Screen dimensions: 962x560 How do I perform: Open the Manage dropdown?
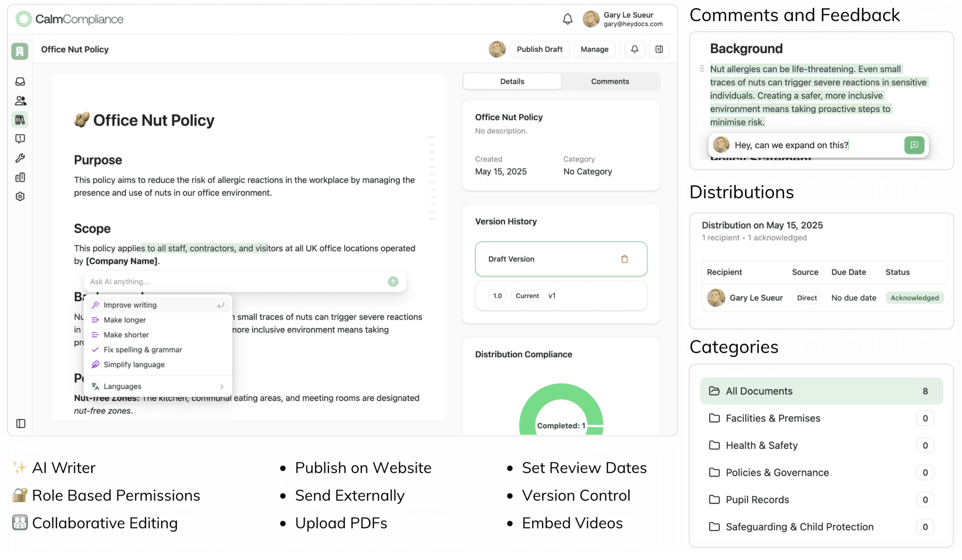pos(594,49)
